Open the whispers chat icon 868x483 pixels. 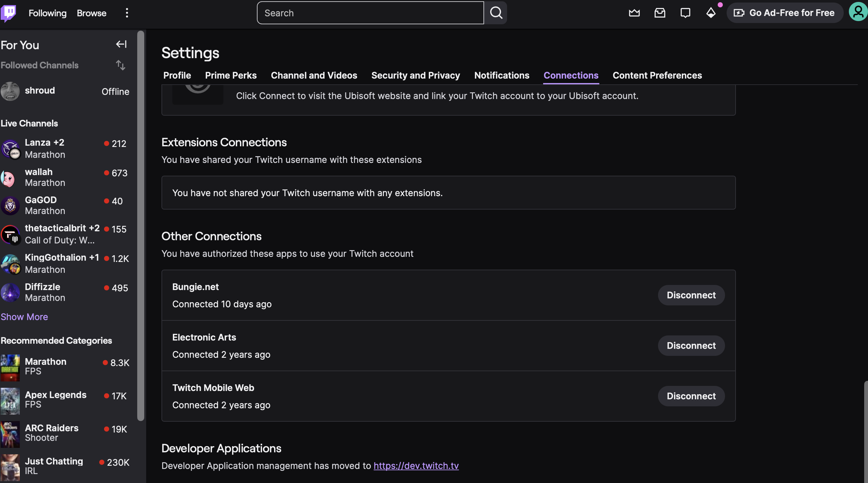pyautogui.click(x=685, y=13)
